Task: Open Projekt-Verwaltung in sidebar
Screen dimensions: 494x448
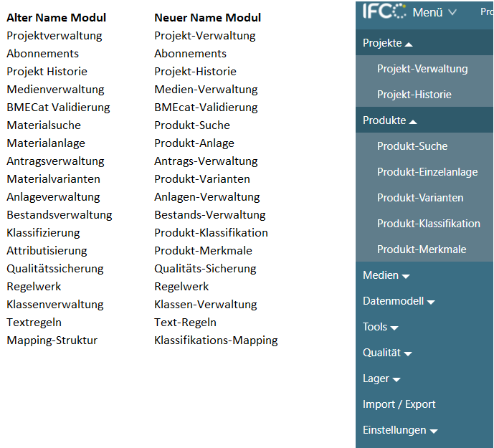Action: click(x=422, y=69)
